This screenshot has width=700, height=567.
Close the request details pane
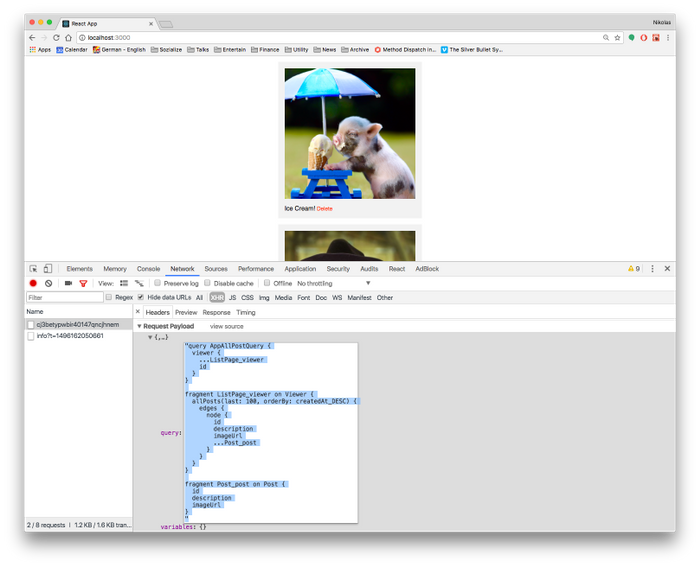138,312
